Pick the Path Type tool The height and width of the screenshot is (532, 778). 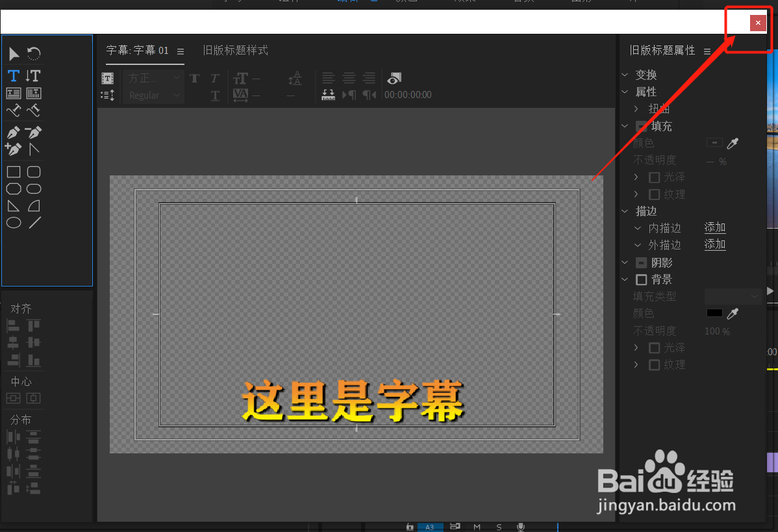(x=14, y=110)
